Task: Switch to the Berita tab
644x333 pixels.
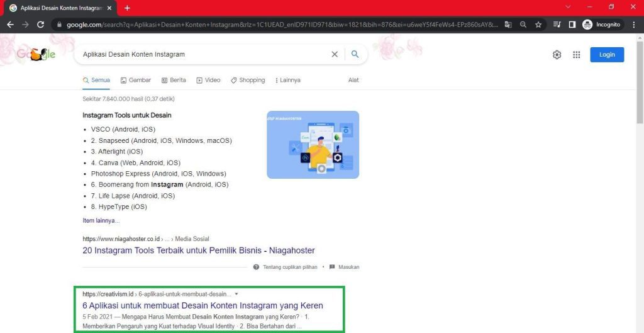Action: coord(174,80)
